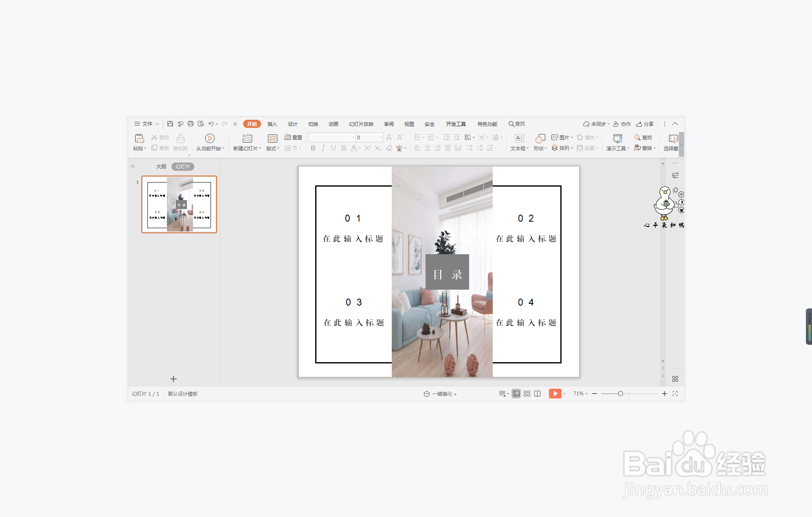Viewport: 812px width, 517px height.
Task: Clear formatting with the eraser icon
Action: point(389,148)
